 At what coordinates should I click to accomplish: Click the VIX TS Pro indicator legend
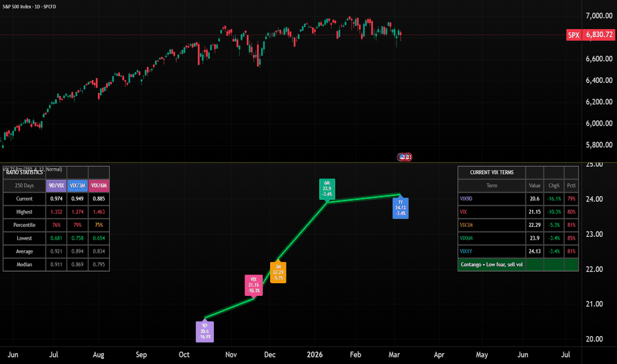(33, 169)
